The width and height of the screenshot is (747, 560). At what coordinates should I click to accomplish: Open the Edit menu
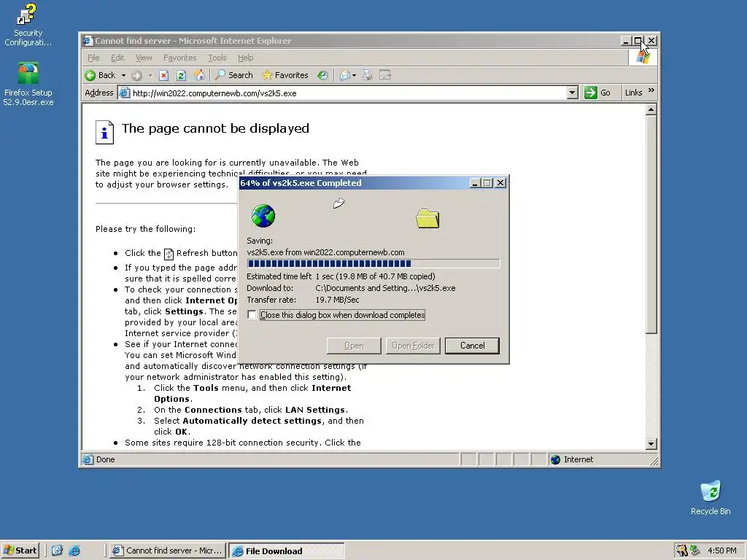[x=117, y=58]
